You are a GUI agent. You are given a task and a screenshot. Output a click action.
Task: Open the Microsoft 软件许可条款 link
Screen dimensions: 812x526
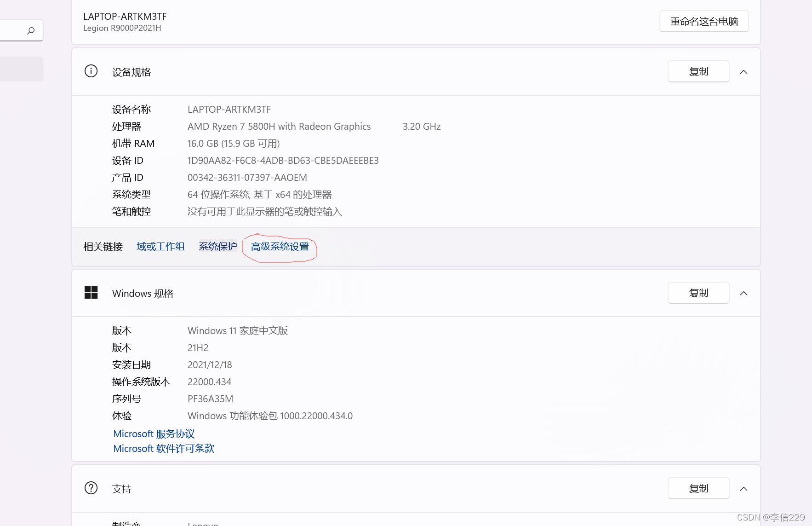pyautogui.click(x=164, y=449)
